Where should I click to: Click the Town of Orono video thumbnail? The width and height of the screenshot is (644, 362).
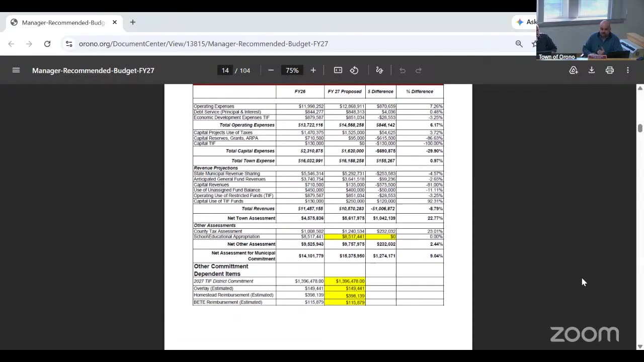tap(590, 30)
